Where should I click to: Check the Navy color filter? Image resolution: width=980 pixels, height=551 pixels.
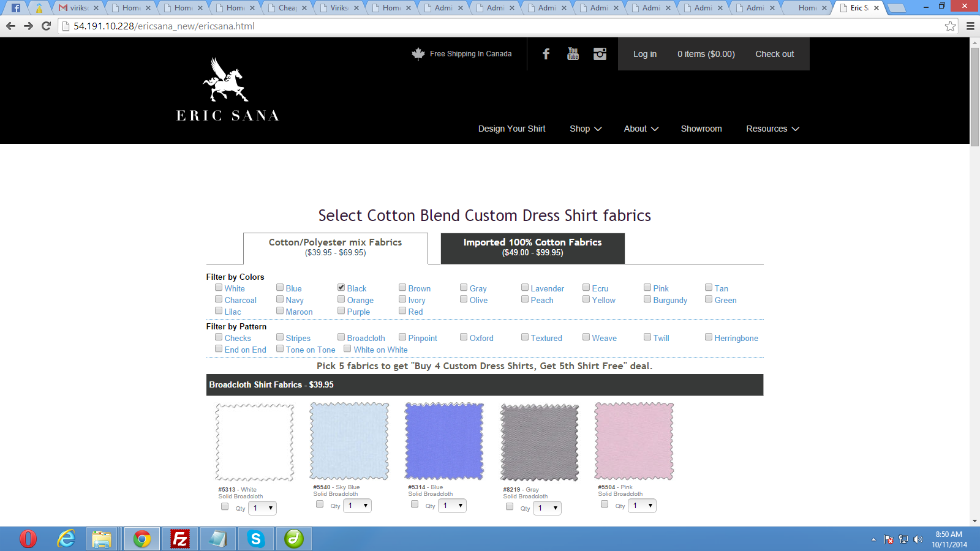coord(280,299)
